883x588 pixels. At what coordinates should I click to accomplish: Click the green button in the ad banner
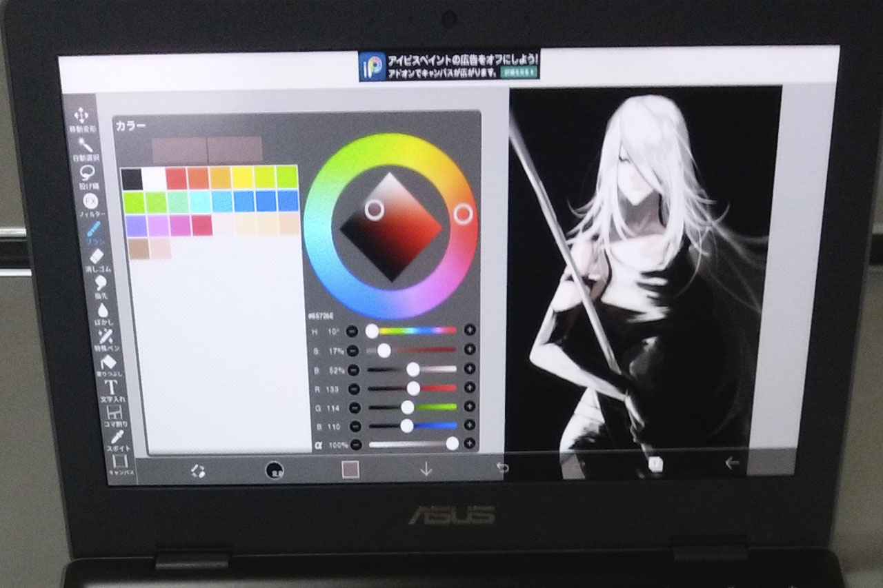[518, 71]
